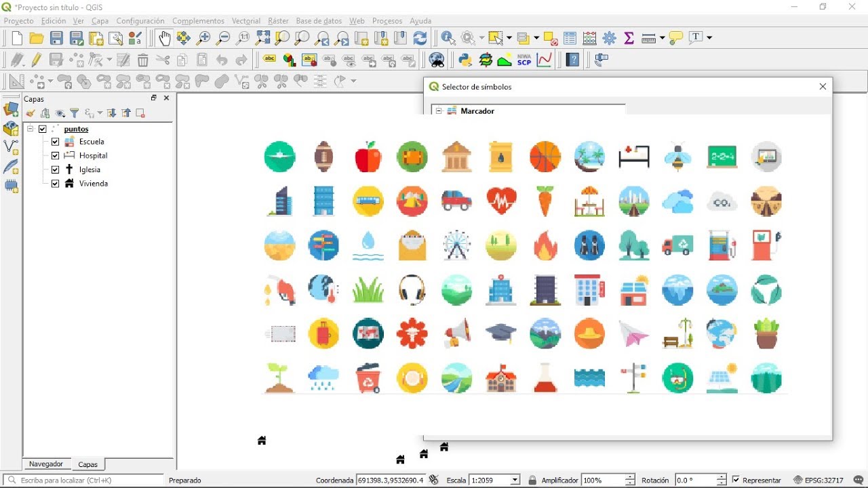Screen dimensions: 868x488
Task: Click the profile graph line chart icon
Action: [x=545, y=60]
